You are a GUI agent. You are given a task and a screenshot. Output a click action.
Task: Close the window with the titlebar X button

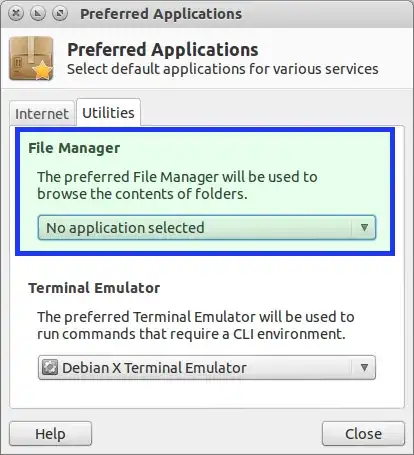(x=16, y=13)
